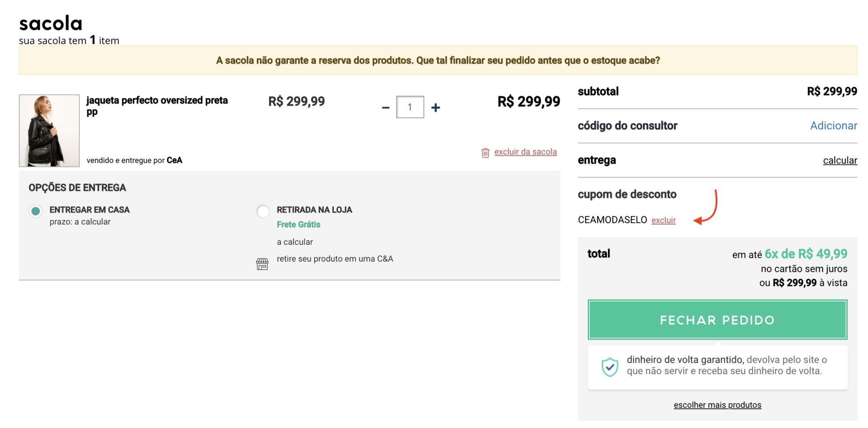
Task: Calculate shipping with calcular link
Action: (x=840, y=160)
